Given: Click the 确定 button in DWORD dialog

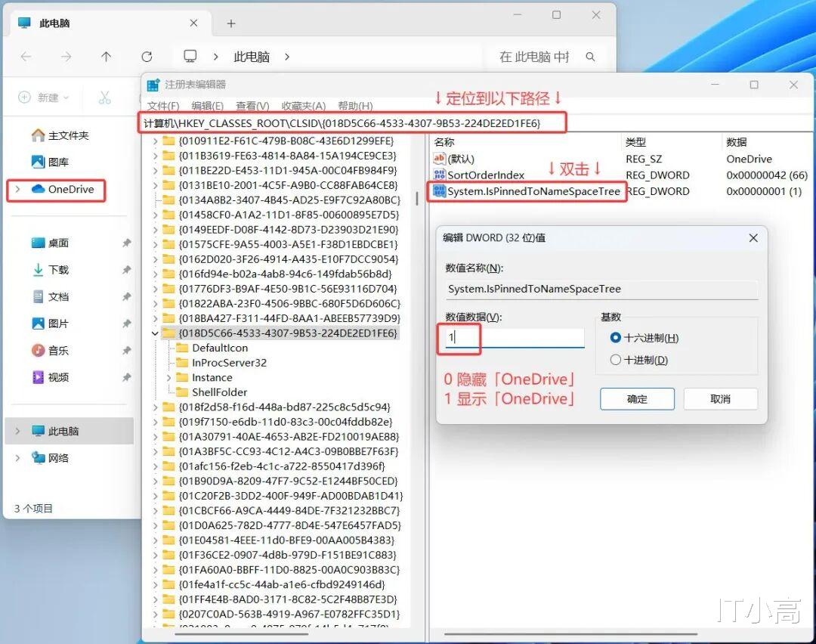Looking at the screenshot, I should pos(637,399).
